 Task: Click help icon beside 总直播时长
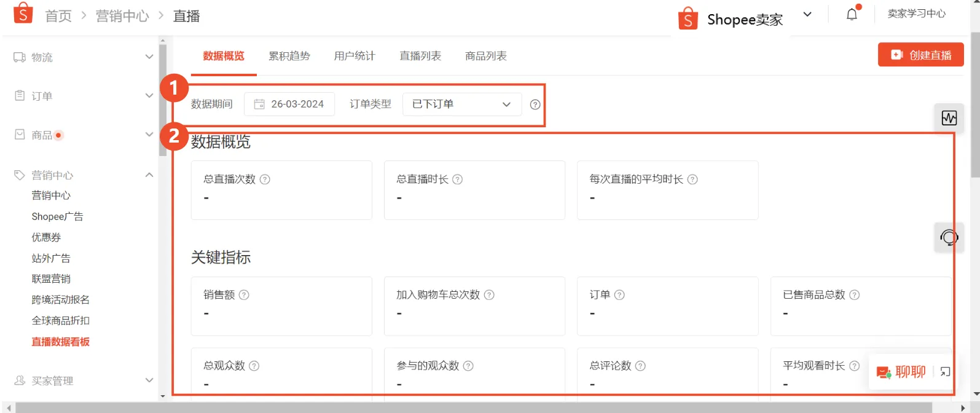pos(457,179)
